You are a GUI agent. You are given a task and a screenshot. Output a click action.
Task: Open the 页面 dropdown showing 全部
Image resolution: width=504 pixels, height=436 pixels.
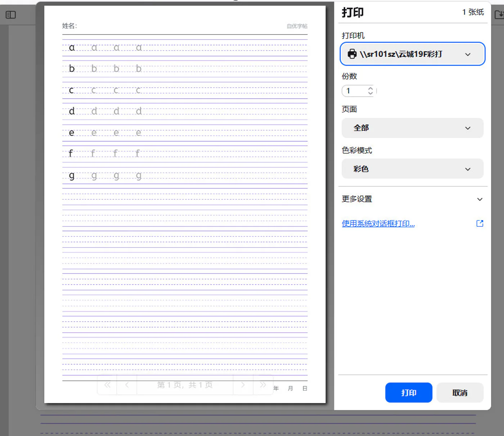(413, 128)
